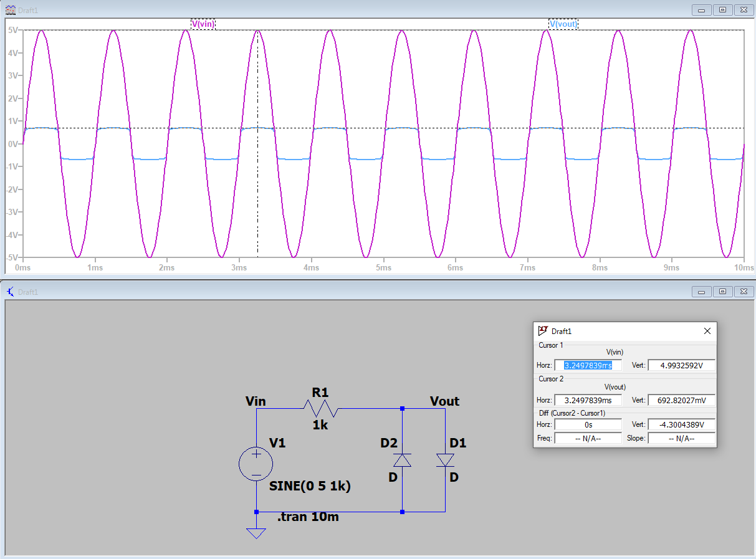Click the schematic window title bar icon

[x=11, y=291]
